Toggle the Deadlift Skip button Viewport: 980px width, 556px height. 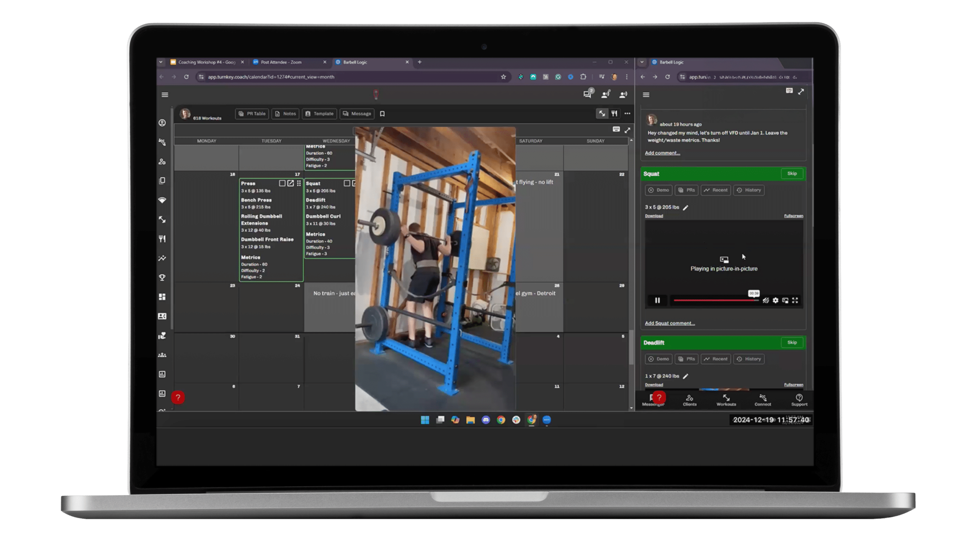click(x=792, y=342)
